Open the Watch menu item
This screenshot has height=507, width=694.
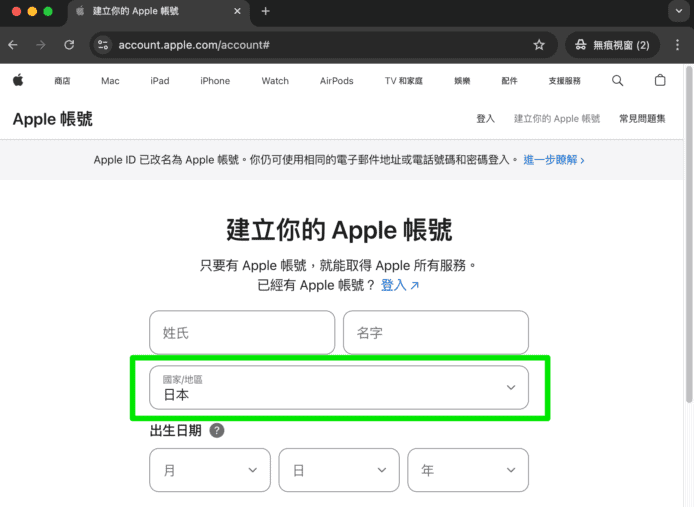(275, 81)
